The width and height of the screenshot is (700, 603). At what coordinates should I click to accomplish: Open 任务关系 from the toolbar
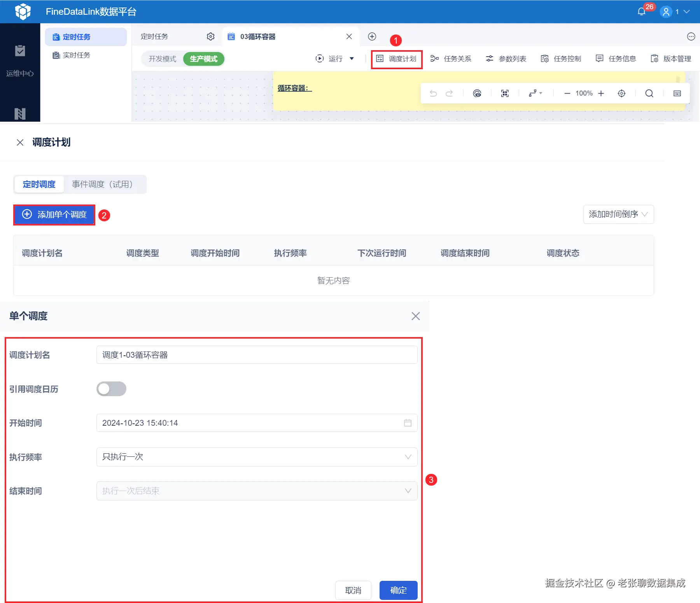tap(451, 59)
